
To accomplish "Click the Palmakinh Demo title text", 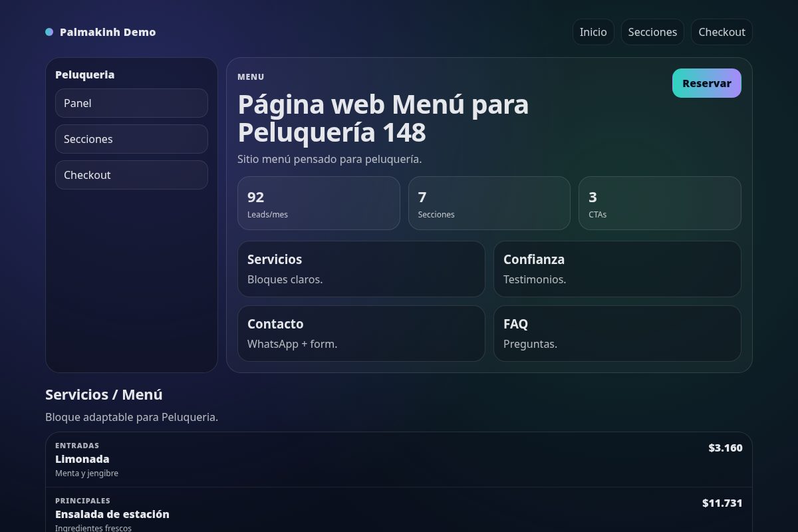I will click(108, 32).
